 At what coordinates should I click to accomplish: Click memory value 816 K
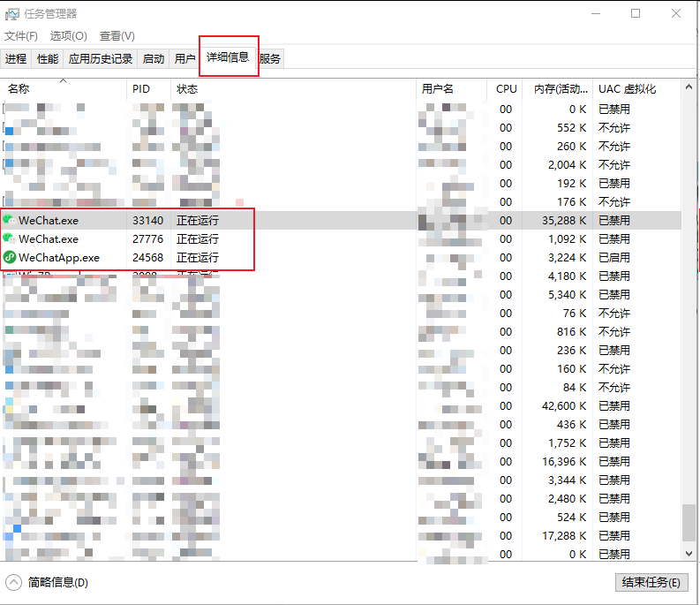tap(571, 332)
